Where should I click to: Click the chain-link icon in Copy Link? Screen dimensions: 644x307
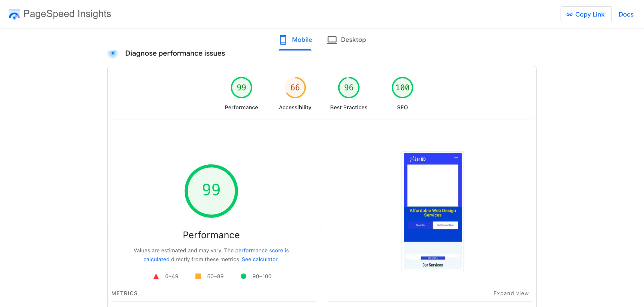point(569,15)
